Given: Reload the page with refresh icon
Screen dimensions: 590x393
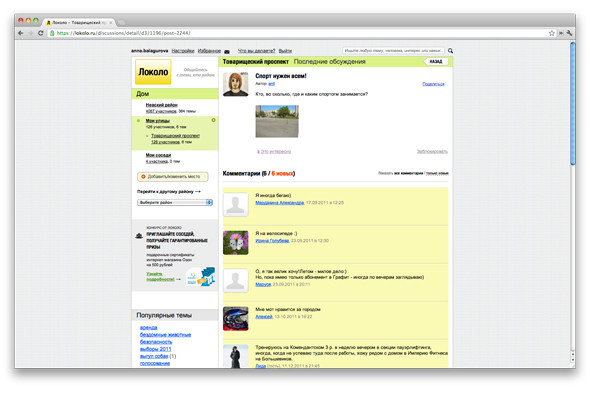Looking at the screenshot, I should pos(41,33).
